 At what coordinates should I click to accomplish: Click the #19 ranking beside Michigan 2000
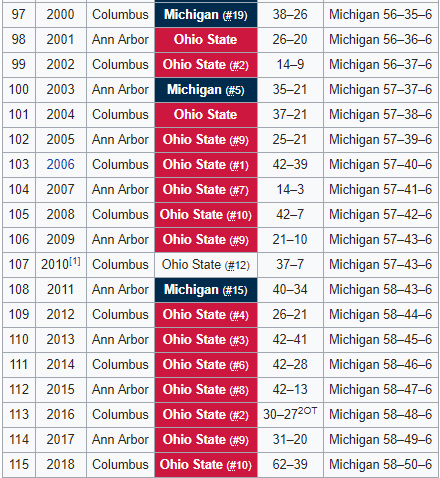point(235,15)
